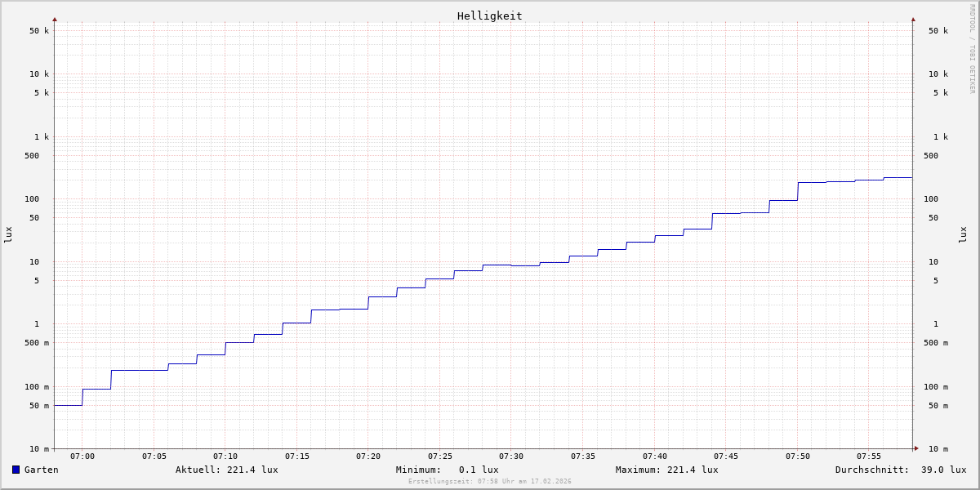Click the 500 m label on right axis
Screen dimensions: 980x490
pos(936,343)
